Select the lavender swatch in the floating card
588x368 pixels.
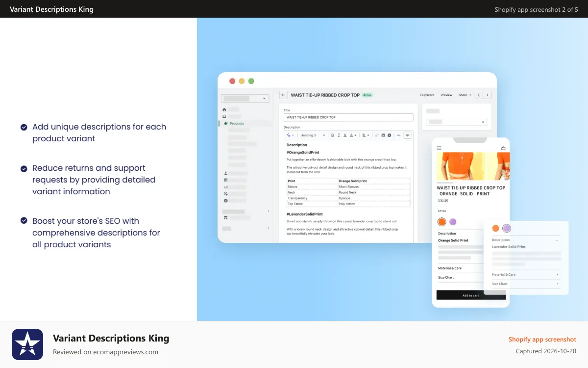point(507,228)
